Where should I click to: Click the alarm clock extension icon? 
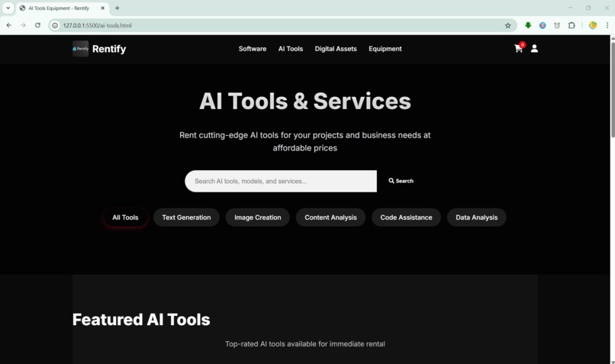(557, 25)
